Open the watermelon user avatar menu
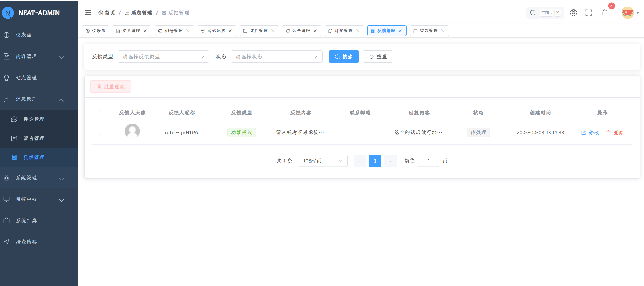 click(x=627, y=13)
